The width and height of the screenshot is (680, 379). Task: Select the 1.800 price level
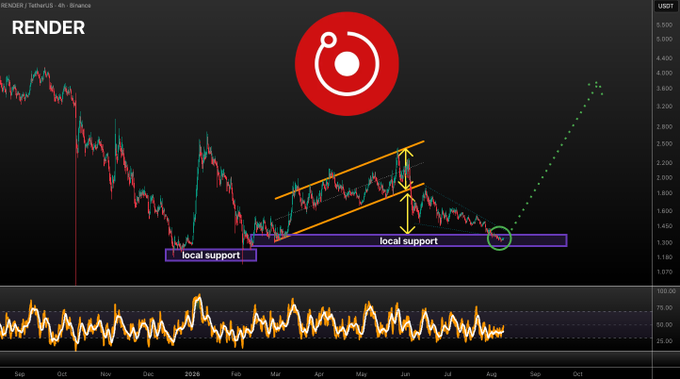coord(664,193)
